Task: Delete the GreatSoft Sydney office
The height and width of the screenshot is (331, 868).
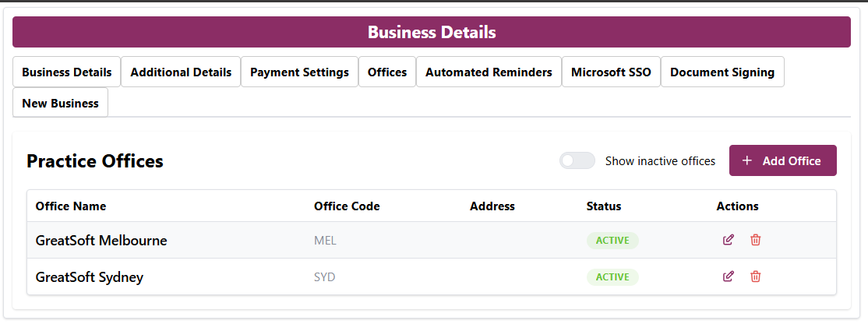Action: coord(755,276)
